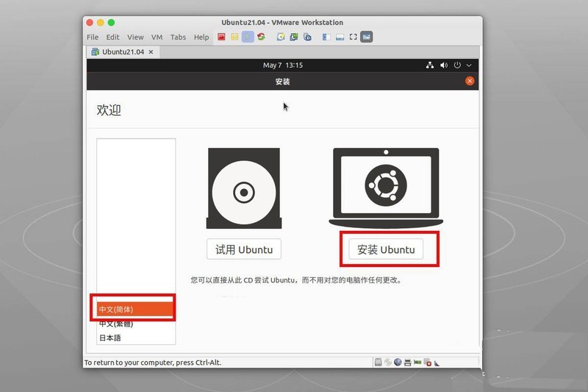The height and width of the screenshot is (392, 588).
Task: Open the VM menu
Action: coord(157,37)
